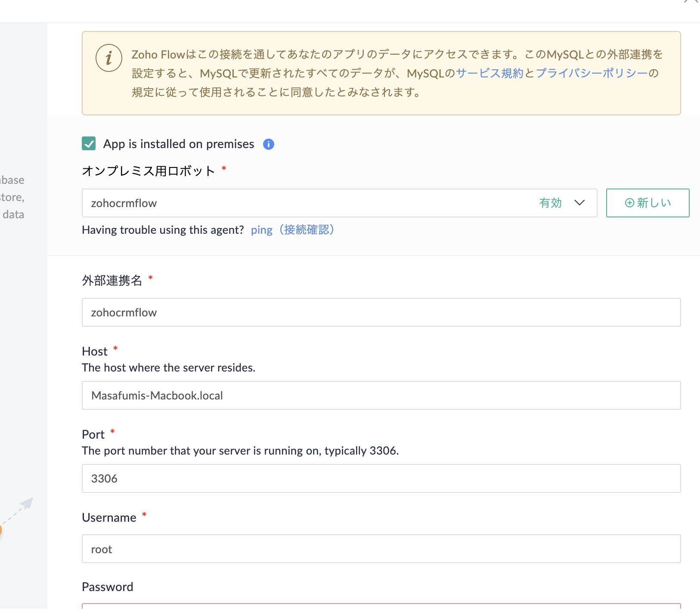Click the port description mentioning 3306
Image resolution: width=700 pixels, height=613 pixels.
click(240, 451)
